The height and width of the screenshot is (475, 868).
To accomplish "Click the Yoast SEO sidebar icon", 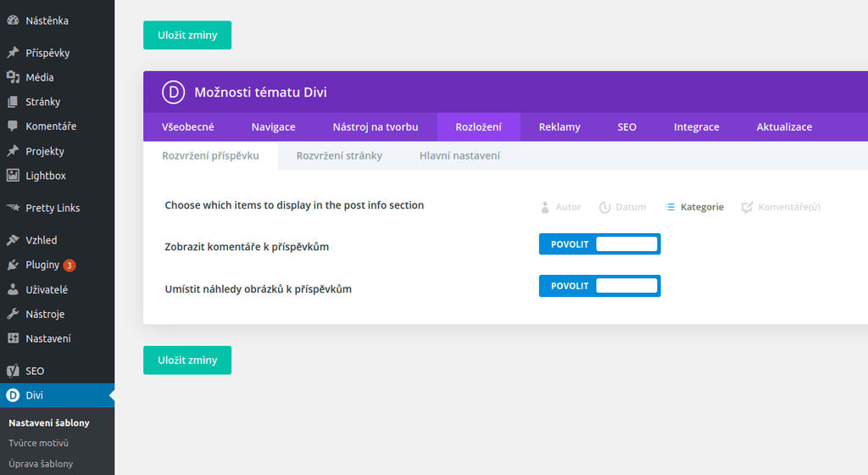I will click(x=13, y=371).
